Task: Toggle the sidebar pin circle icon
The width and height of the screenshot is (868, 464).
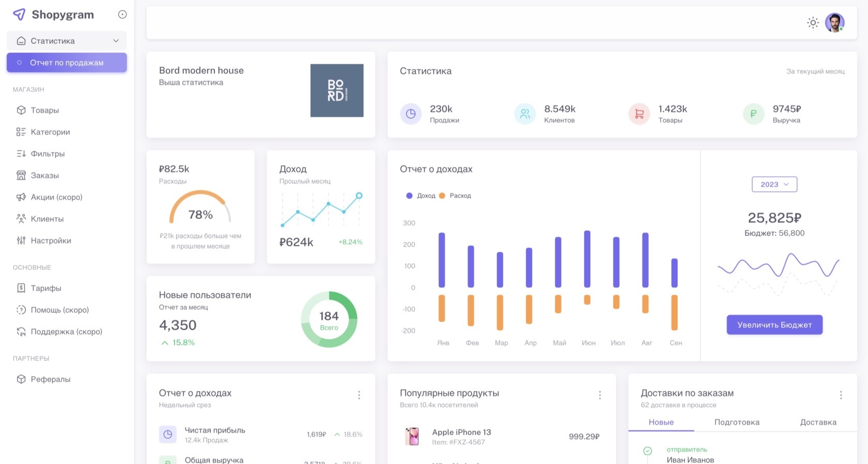Action: click(122, 14)
